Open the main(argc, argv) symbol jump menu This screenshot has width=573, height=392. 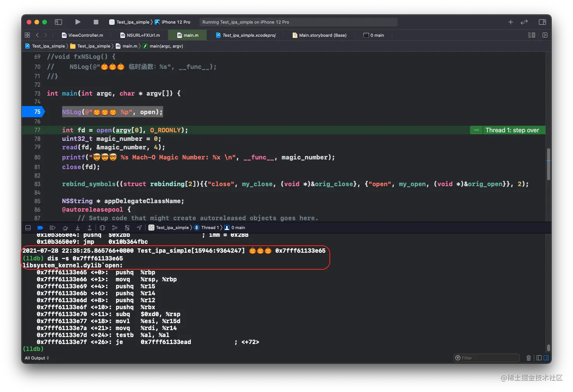point(163,46)
